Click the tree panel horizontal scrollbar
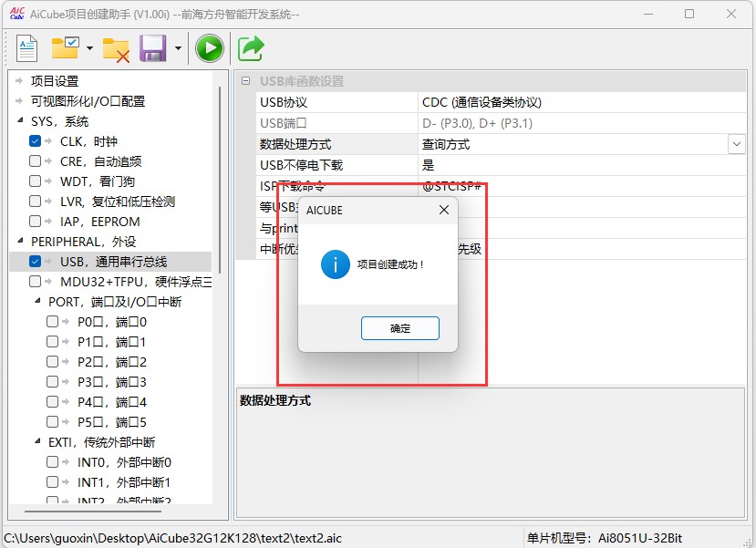Viewport: 756px width, 548px height. [x=93, y=512]
